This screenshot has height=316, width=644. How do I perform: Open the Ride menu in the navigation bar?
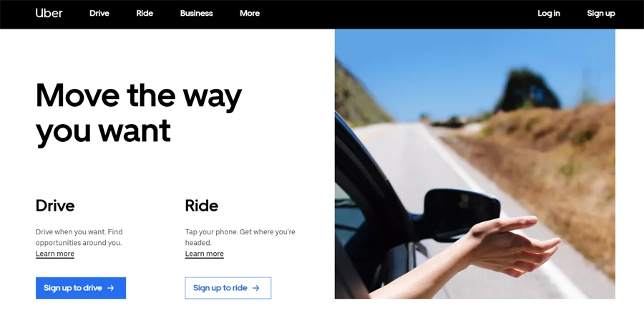[x=145, y=13]
